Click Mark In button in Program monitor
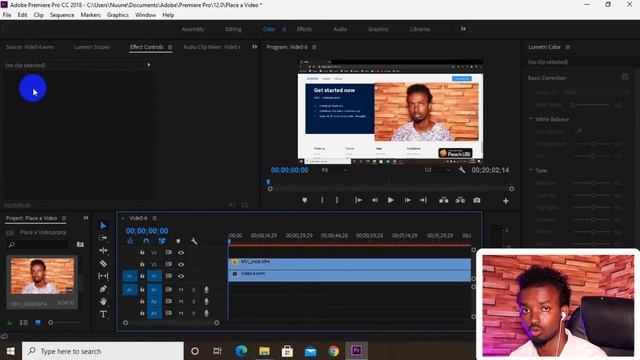 point(322,200)
